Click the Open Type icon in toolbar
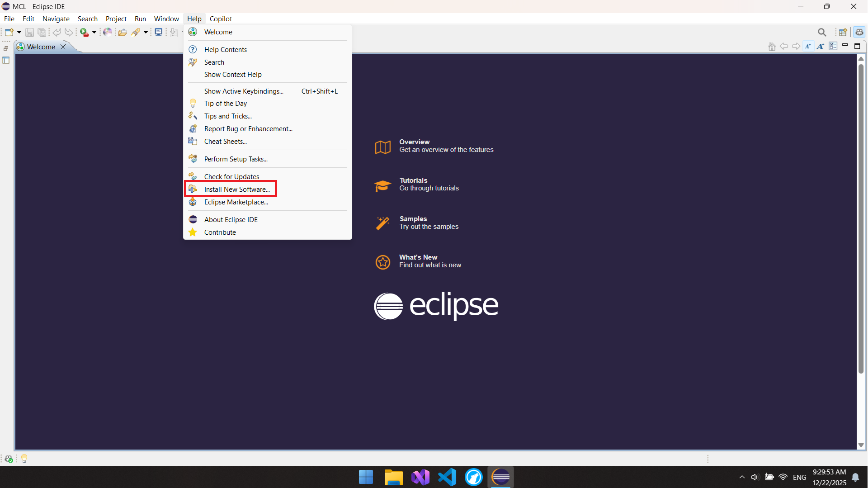Viewport: 868px width, 488px height. pos(122,32)
